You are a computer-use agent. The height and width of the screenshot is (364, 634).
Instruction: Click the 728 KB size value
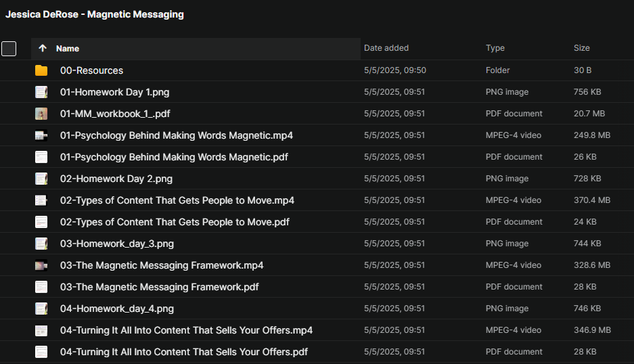[587, 179]
